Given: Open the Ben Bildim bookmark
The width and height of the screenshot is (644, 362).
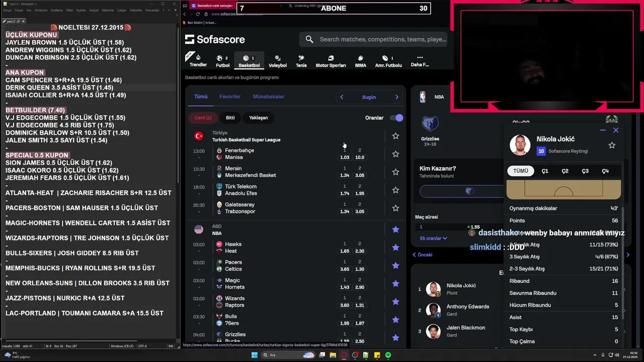Looking at the screenshot, I should pos(200,23).
